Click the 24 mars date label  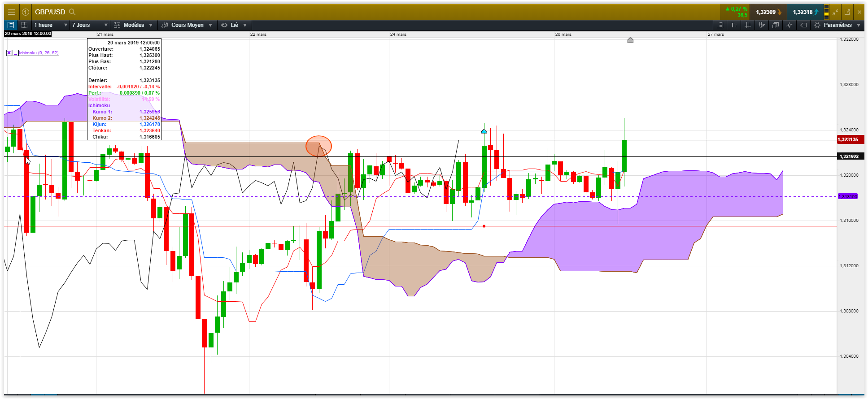point(398,35)
